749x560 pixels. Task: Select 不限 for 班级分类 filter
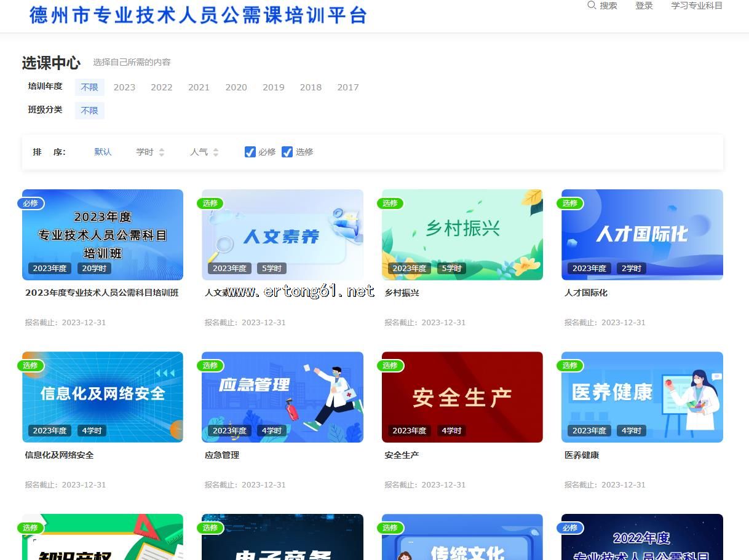tap(90, 111)
